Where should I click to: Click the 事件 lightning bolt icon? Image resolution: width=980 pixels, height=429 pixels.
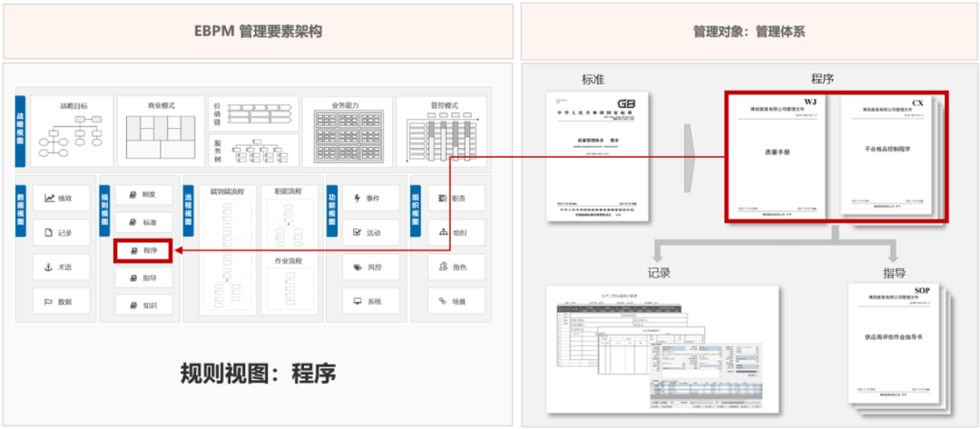[x=358, y=198]
